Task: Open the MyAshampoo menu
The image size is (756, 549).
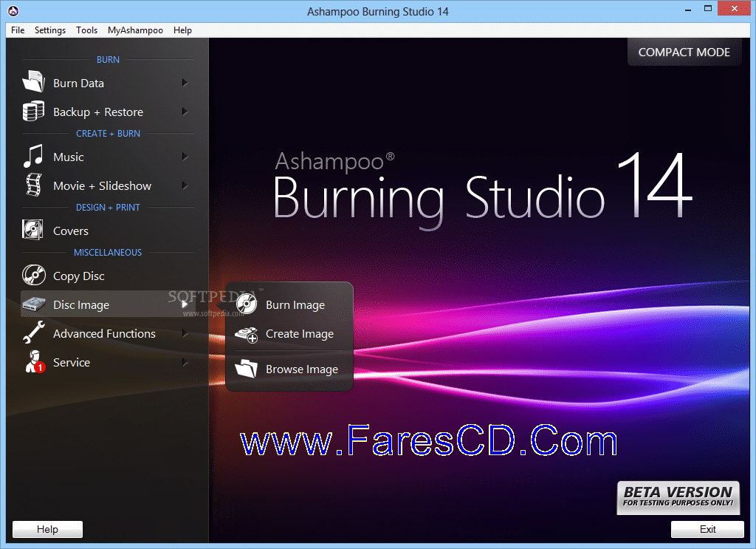Action: point(136,30)
